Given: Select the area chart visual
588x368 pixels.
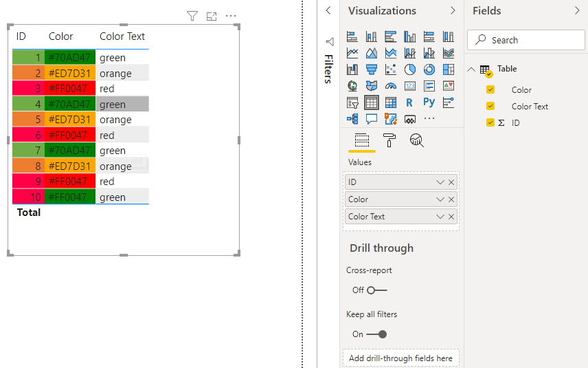Looking at the screenshot, I should (x=371, y=53).
